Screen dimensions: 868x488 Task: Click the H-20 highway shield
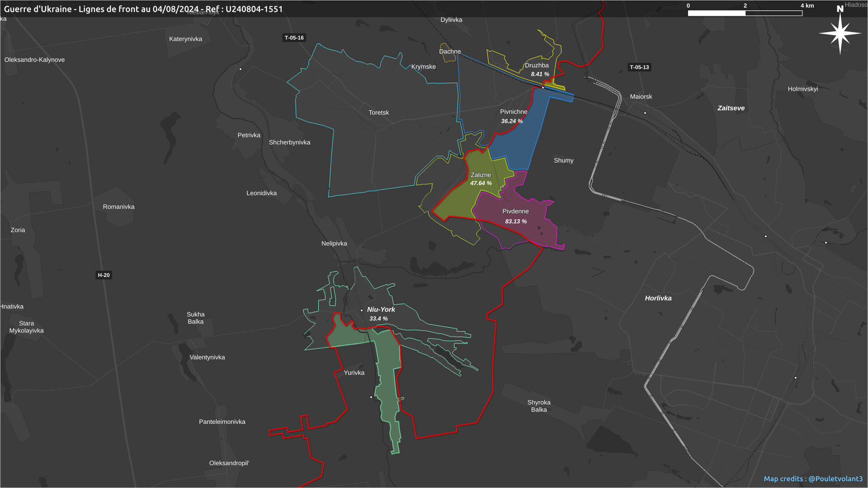pyautogui.click(x=104, y=275)
